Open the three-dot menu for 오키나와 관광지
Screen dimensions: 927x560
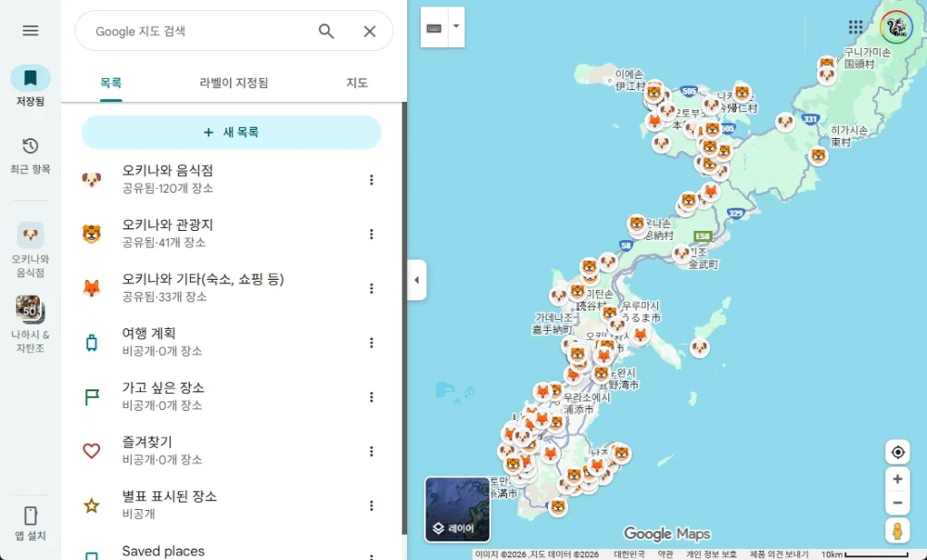coord(371,232)
